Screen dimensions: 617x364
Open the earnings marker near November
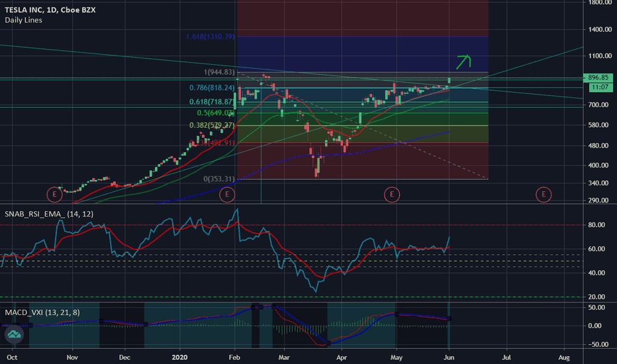[54, 195]
